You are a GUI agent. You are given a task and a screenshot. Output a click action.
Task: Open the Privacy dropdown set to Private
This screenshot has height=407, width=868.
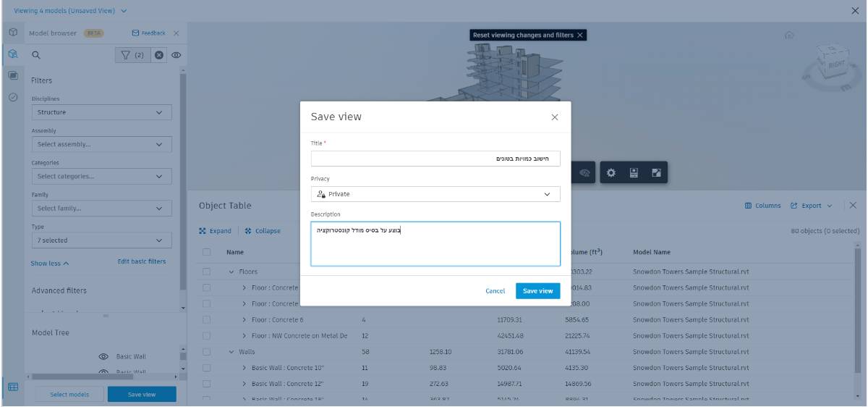pos(435,194)
